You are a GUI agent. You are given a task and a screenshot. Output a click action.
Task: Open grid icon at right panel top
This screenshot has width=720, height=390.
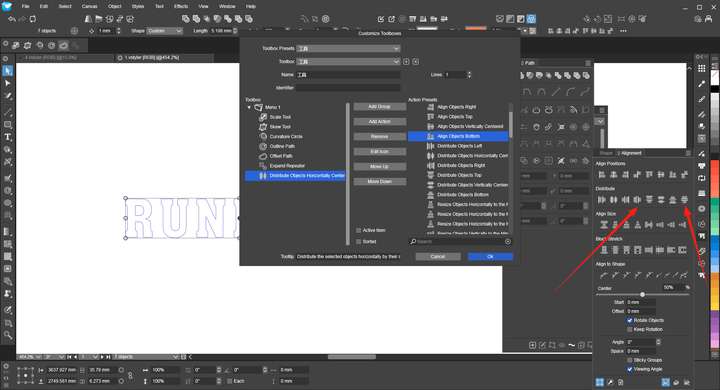coord(701,68)
